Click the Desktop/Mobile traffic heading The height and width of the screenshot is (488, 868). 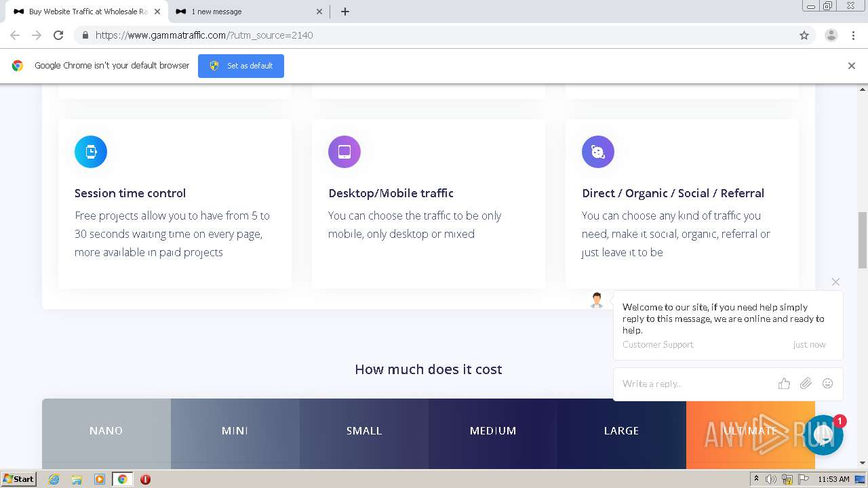tap(391, 193)
